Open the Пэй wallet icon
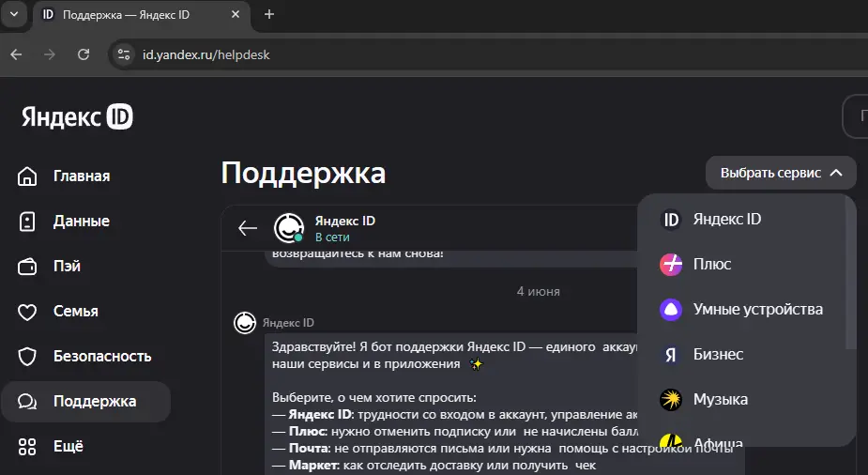 27,267
